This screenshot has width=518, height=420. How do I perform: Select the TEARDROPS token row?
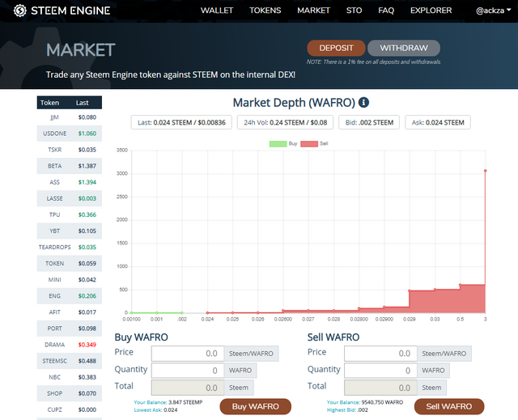point(70,247)
